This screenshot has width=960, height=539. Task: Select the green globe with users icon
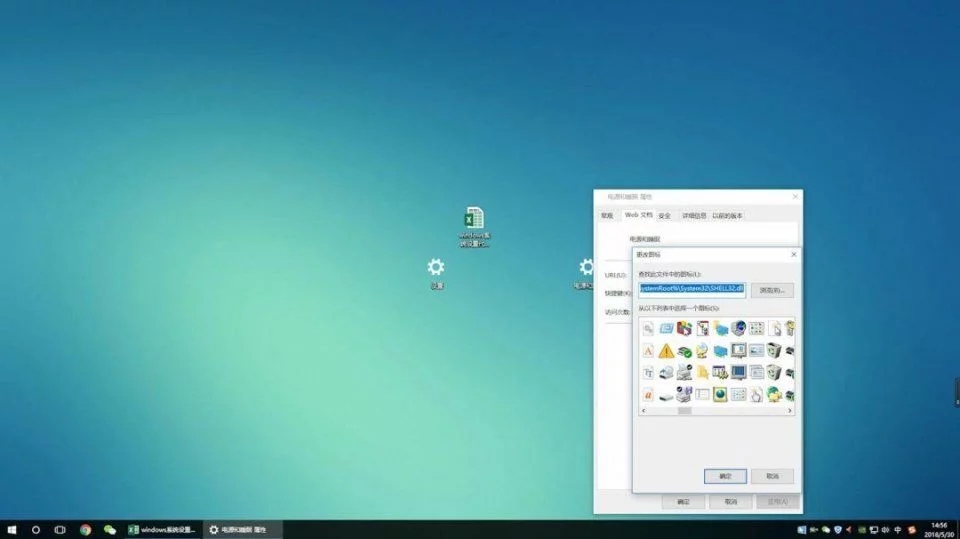[774, 395]
